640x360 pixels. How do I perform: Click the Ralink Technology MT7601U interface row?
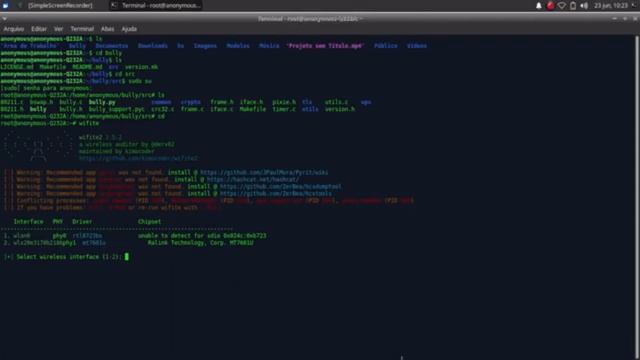click(x=129, y=243)
